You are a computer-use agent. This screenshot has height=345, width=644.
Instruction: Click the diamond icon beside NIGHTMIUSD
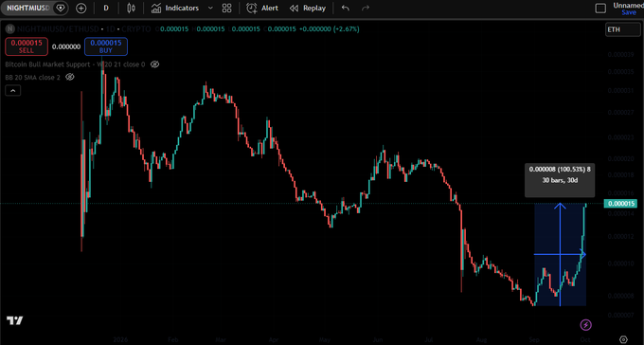point(61,8)
